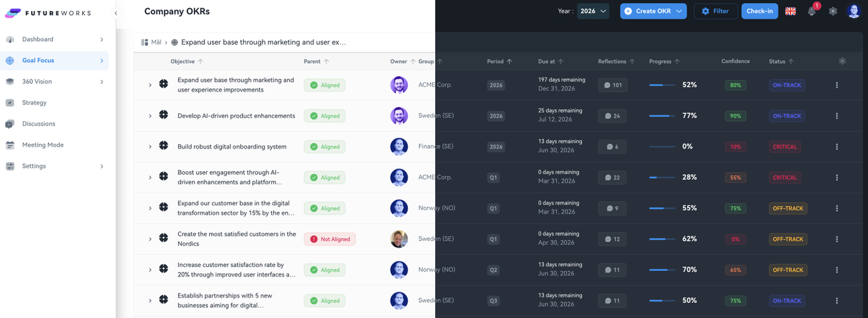Open the Create OKR dropdown arrow
Screen dimensions: 868x318
tap(679, 11)
